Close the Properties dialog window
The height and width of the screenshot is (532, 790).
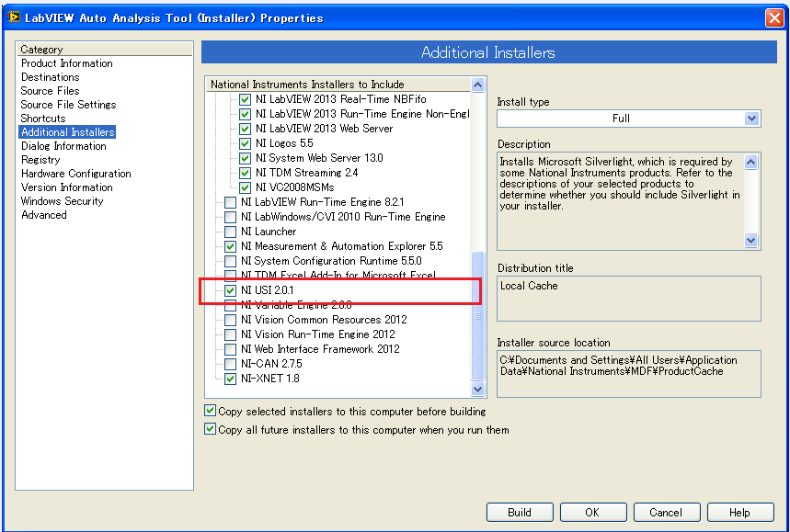pos(773,17)
